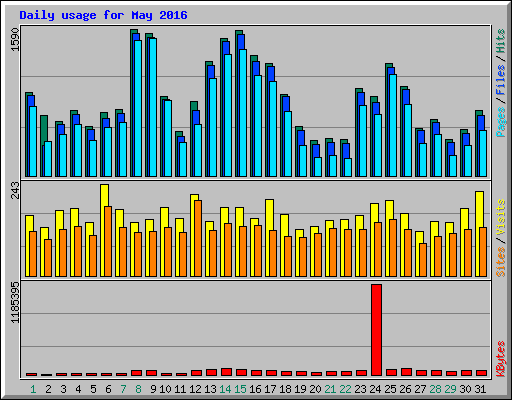Click day label 23 on the axis
Screen dimensions: 512x400
pyautogui.click(x=360, y=389)
